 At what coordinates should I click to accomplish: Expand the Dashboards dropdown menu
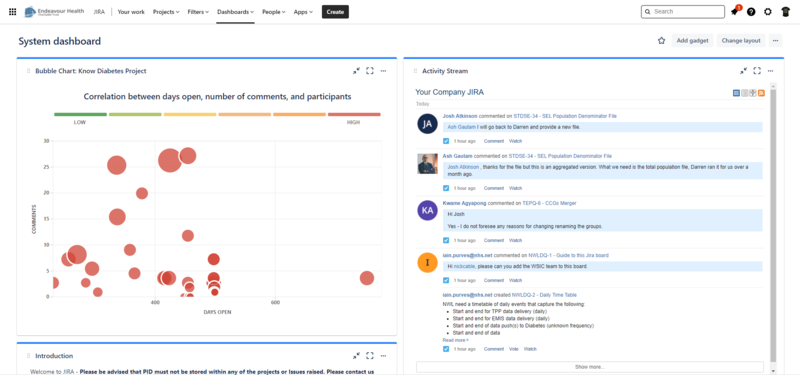point(235,12)
